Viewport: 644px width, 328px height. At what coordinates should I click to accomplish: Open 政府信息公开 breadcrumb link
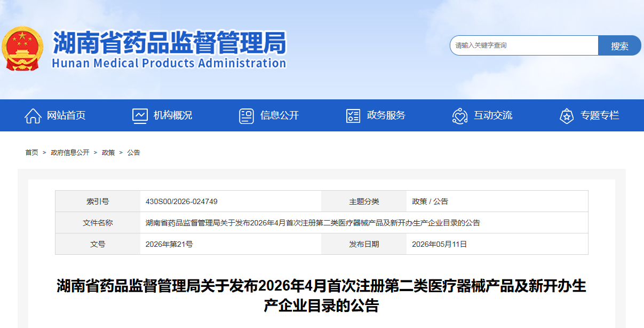(x=70, y=153)
